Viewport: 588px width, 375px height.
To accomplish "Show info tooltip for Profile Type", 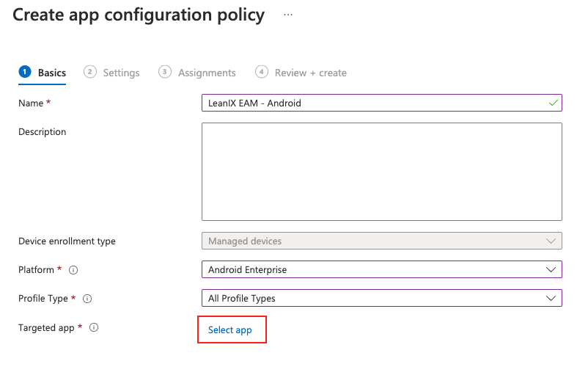I will click(87, 299).
